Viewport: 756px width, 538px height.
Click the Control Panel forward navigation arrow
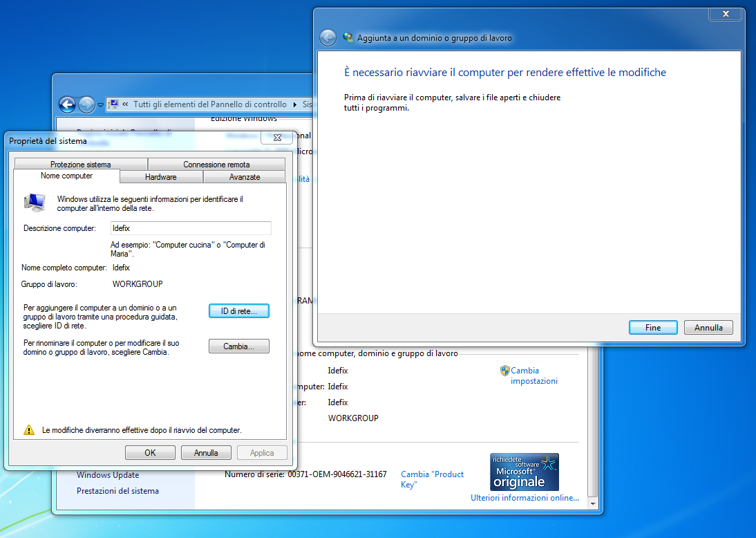tap(86, 104)
